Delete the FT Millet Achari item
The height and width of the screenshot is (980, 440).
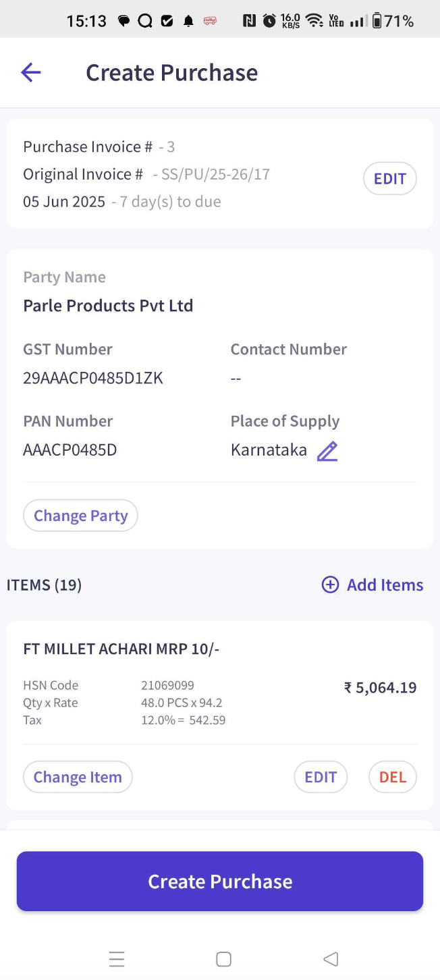[x=392, y=777]
